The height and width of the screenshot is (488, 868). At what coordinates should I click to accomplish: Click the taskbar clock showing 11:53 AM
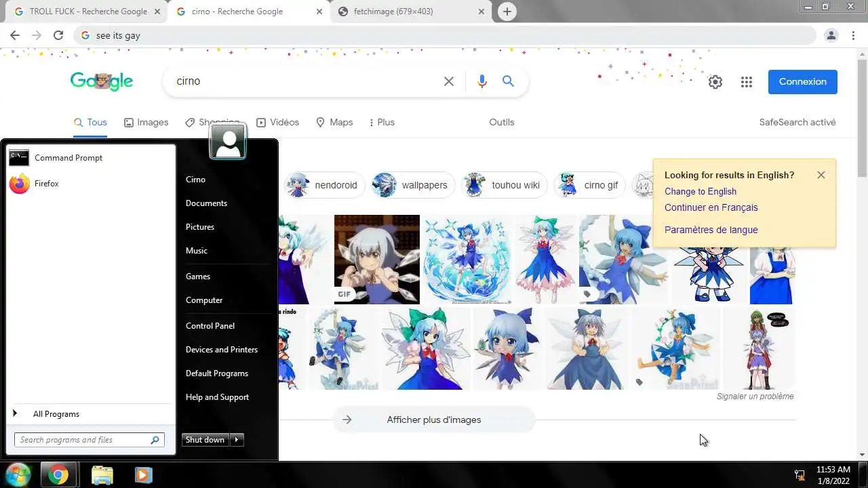(x=833, y=475)
